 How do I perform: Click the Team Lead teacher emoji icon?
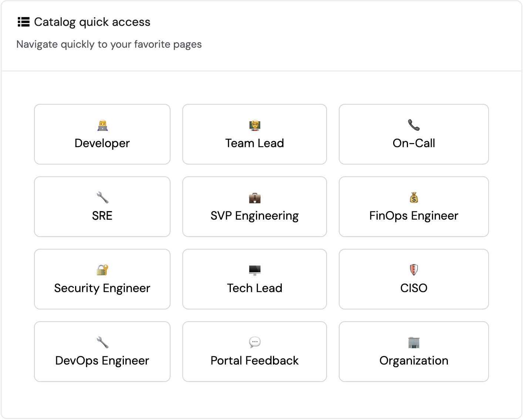tap(254, 125)
